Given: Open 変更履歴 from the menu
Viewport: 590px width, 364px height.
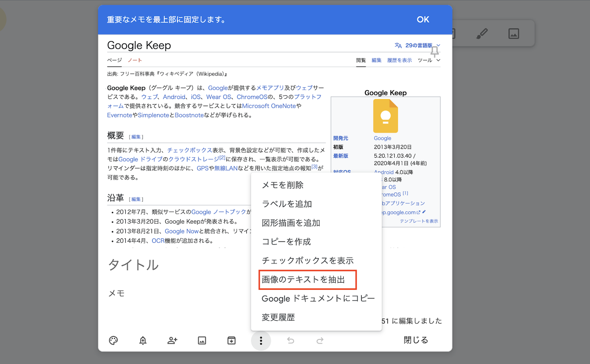Looking at the screenshot, I should (316, 317).
